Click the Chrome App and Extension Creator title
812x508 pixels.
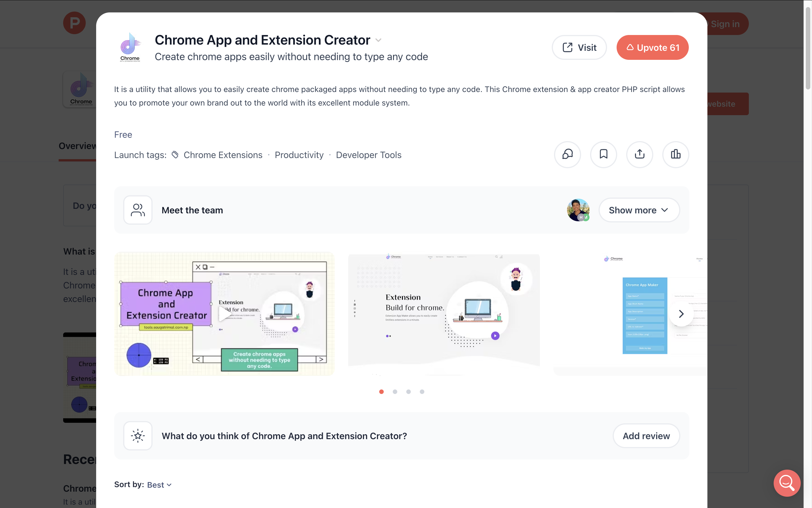point(262,40)
